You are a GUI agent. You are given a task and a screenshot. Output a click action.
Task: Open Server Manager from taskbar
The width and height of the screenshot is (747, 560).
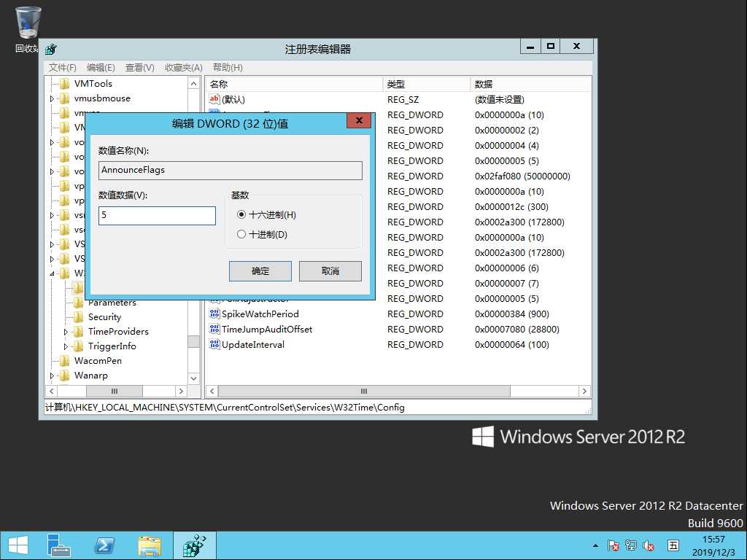59,545
